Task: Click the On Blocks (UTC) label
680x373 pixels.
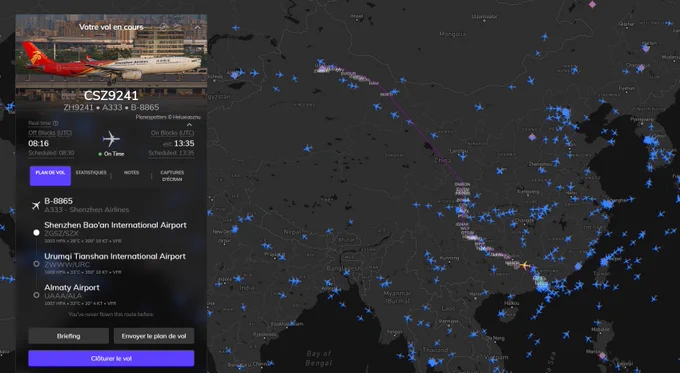Action: point(172,133)
